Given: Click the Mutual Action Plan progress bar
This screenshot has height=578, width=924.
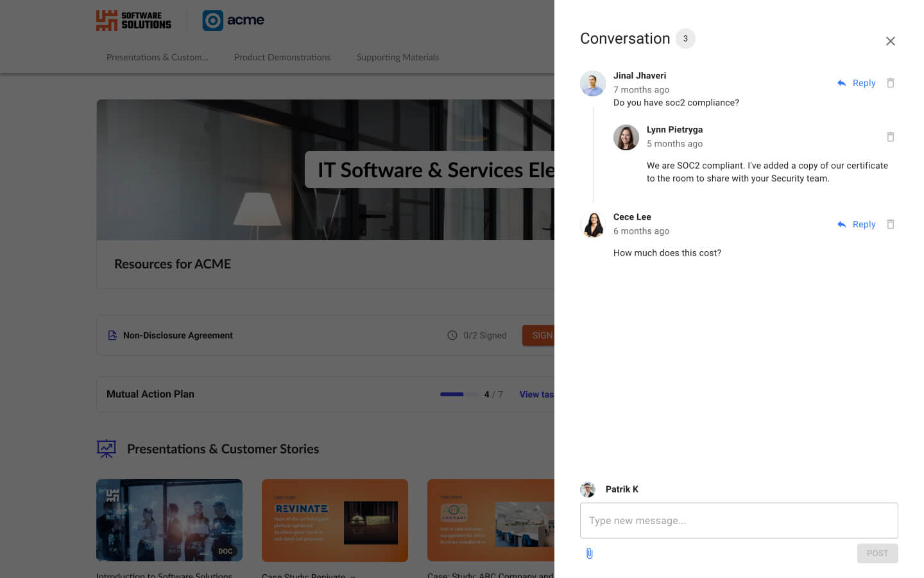Looking at the screenshot, I should [459, 394].
